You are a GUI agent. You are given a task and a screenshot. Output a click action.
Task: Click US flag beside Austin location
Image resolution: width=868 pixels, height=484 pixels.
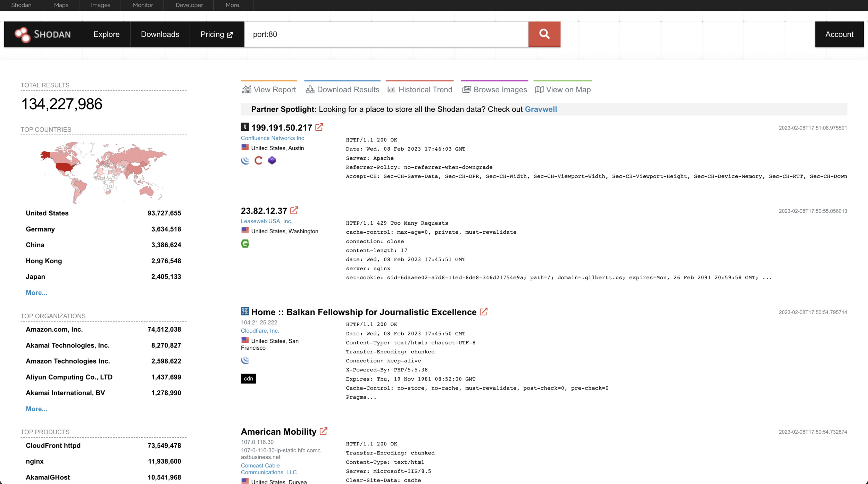245,147
